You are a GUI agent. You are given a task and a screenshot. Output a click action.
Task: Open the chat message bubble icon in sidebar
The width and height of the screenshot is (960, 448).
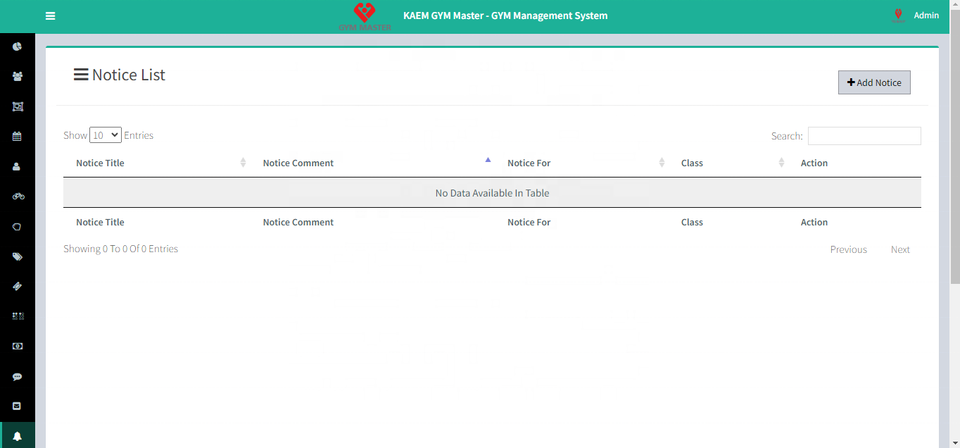click(x=17, y=377)
